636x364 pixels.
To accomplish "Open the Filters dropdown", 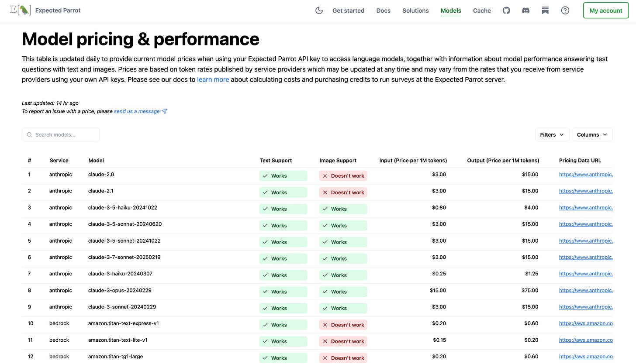I will point(552,134).
